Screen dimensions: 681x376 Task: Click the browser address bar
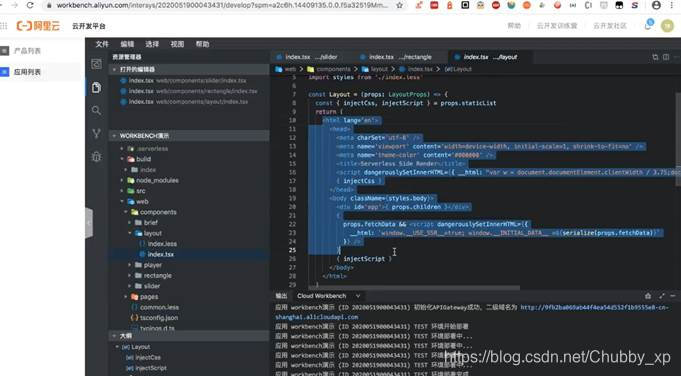point(221,5)
